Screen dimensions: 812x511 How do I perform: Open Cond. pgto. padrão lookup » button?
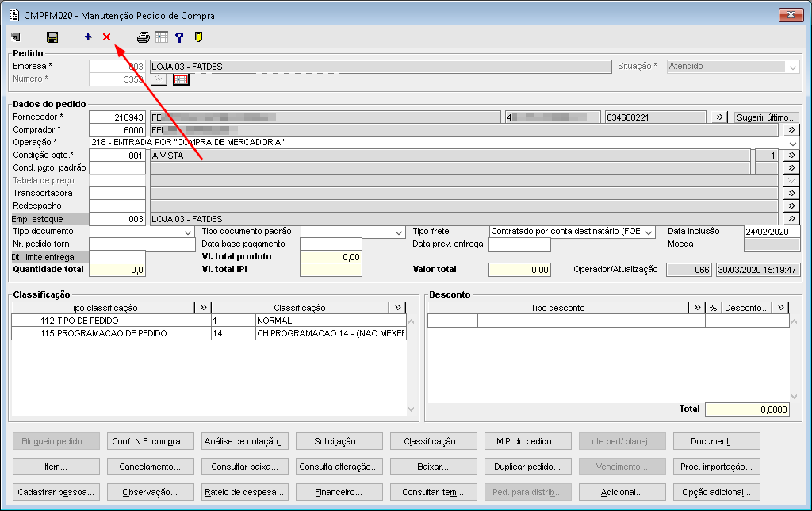(x=792, y=167)
